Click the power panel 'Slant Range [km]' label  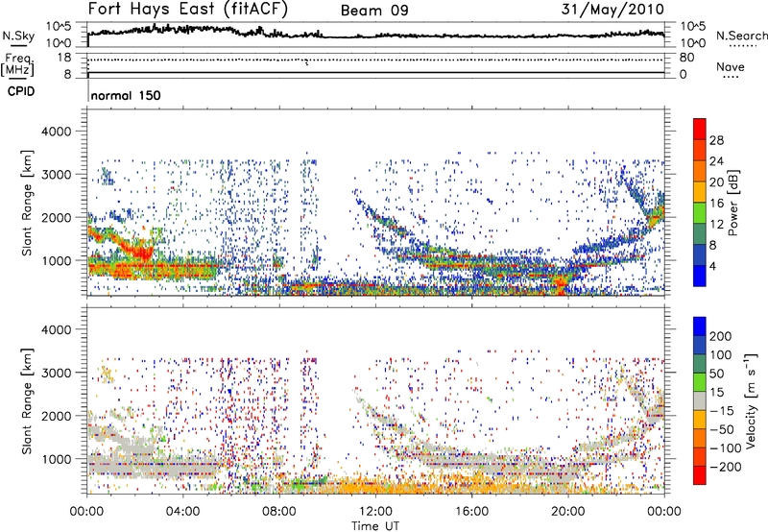[x=27, y=203]
